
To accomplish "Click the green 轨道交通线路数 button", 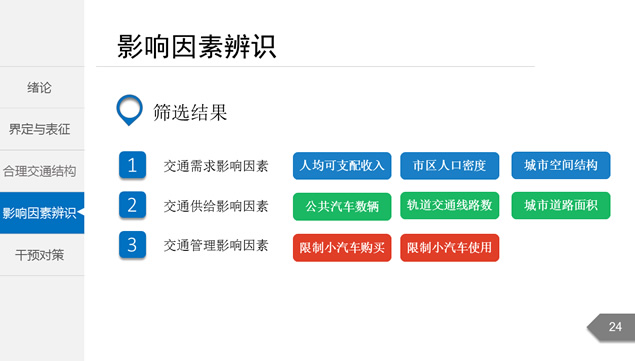I will click(x=450, y=205).
